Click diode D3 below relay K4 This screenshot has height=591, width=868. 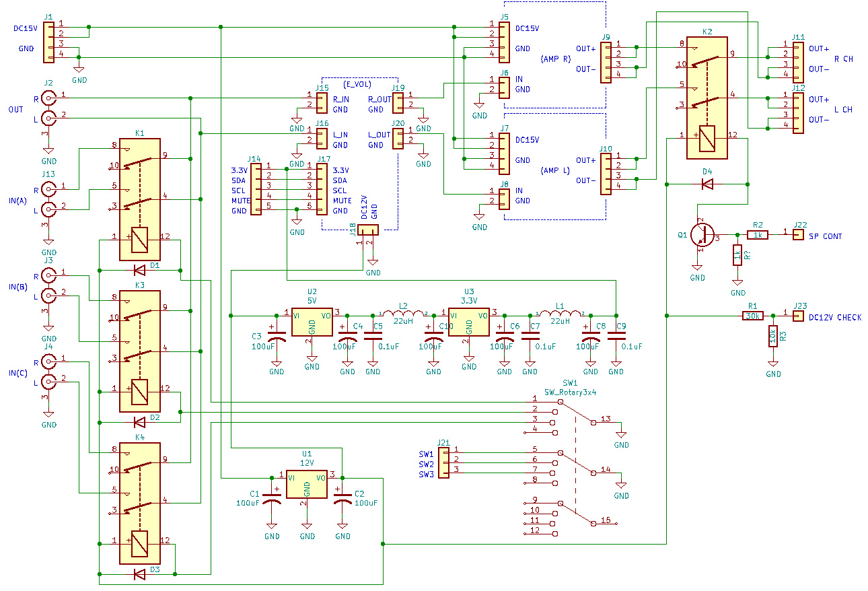pyautogui.click(x=140, y=574)
